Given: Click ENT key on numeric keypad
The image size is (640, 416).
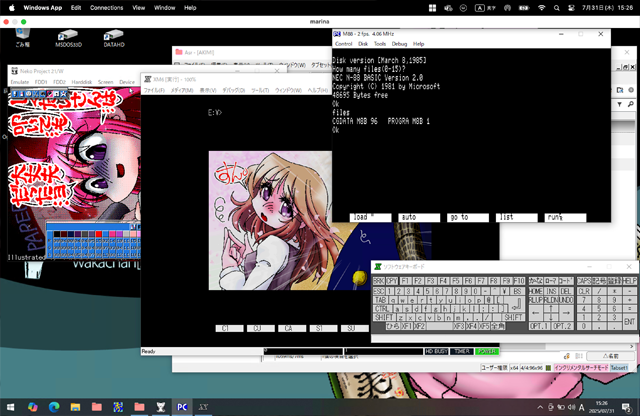Looking at the screenshot, I should [x=629, y=322].
